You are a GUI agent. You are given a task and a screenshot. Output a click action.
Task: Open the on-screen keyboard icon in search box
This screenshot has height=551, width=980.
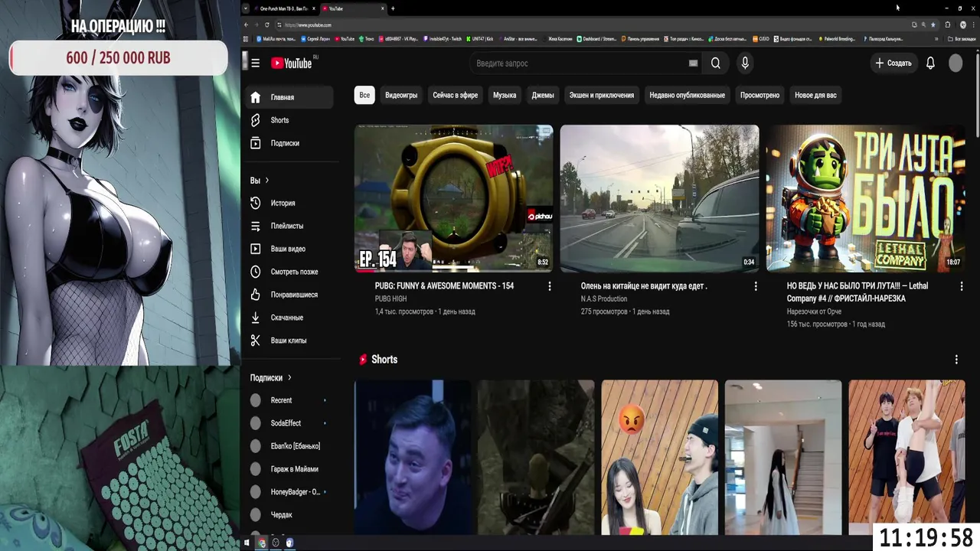(x=693, y=64)
